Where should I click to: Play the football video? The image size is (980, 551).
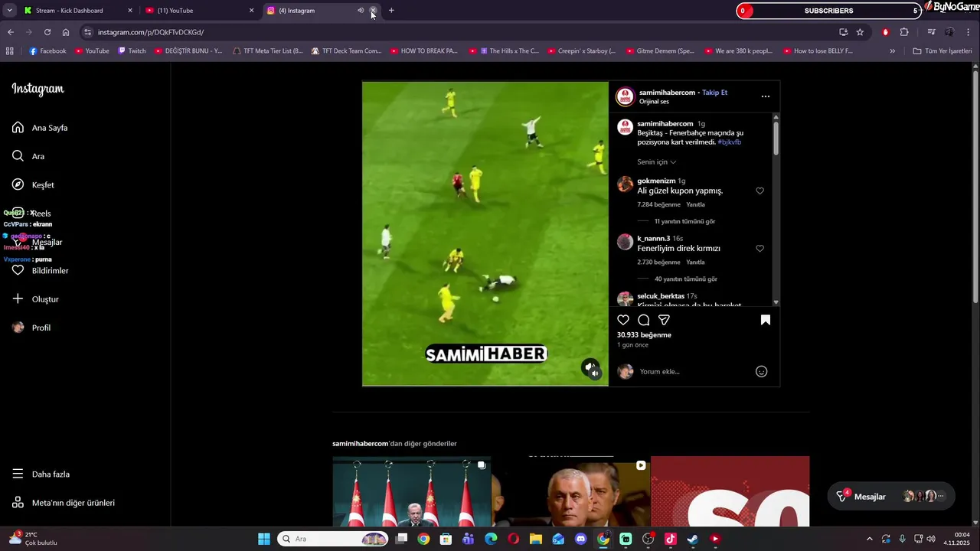click(485, 233)
